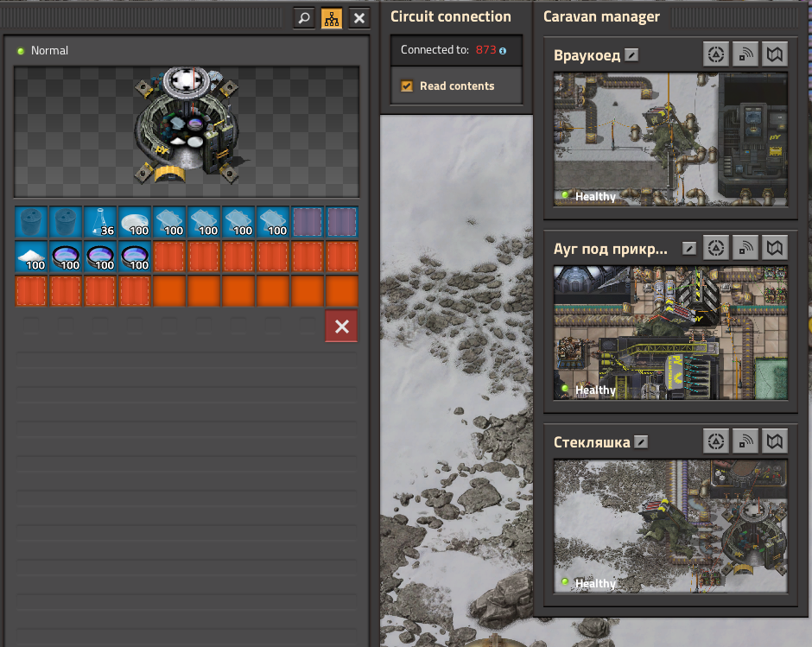Click the Ауг под прикр… caravan name
This screenshot has width=812, height=647.
coord(611,249)
